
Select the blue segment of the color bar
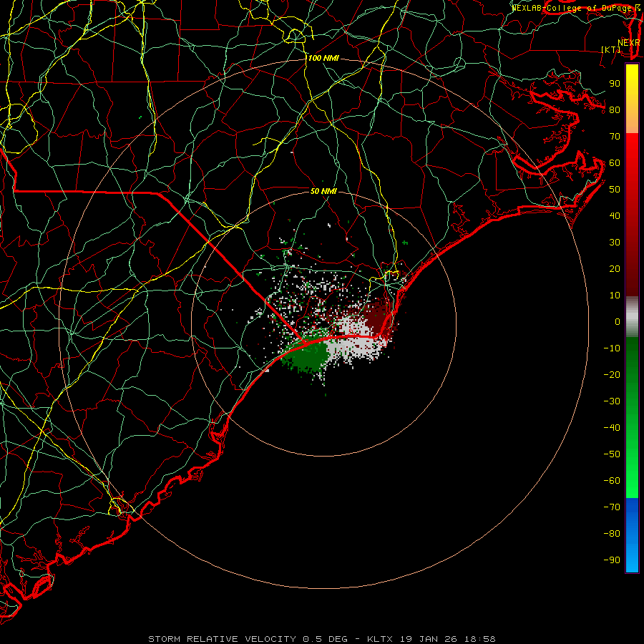[x=632, y=535]
